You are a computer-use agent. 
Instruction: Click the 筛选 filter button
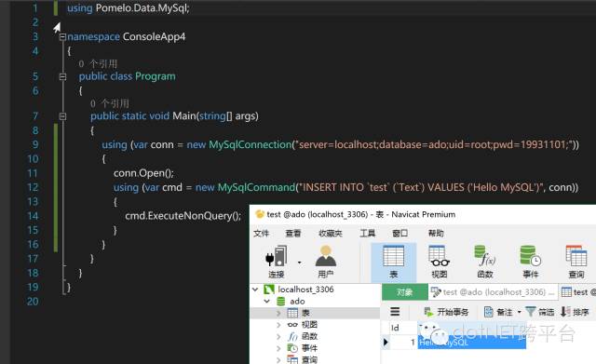[x=540, y=312]
